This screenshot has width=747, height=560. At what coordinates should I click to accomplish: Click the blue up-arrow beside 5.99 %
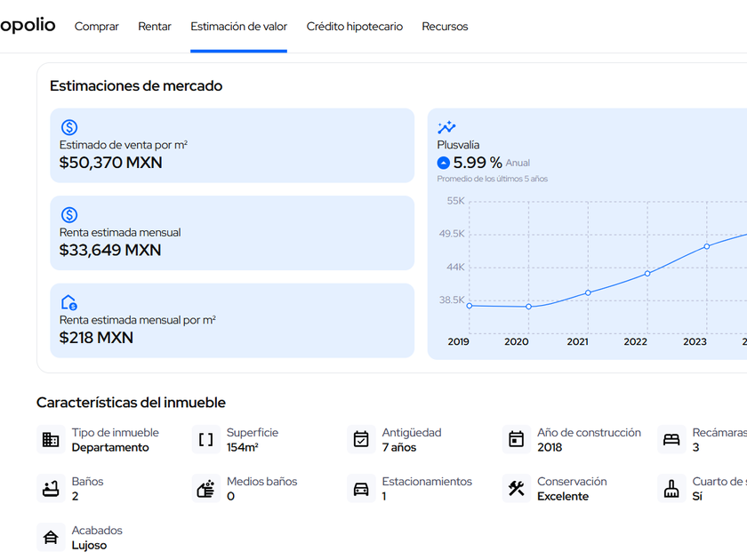point(444,163)
